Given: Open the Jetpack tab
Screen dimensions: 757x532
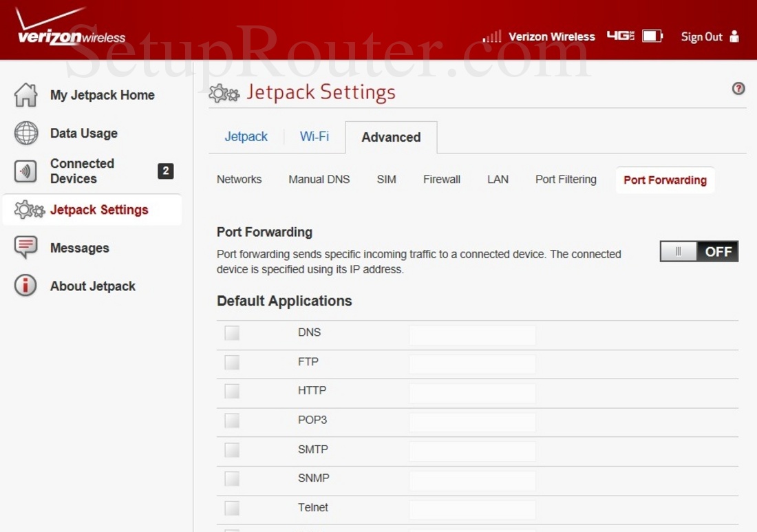Looking at the screenshot, I should 246,136.
